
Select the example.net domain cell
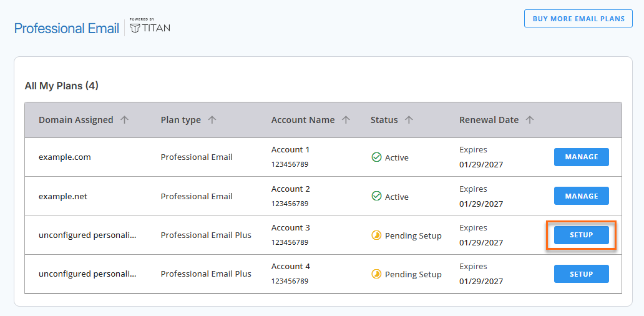coord(63,197)
